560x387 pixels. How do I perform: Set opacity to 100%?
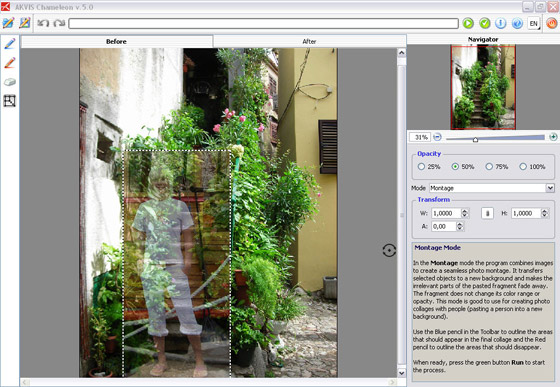click(x=532, y=167)
